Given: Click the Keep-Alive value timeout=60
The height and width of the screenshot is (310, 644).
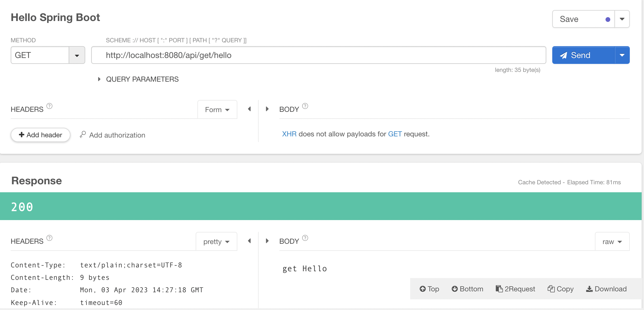Looking at the screenshot, I should point(101,303).
